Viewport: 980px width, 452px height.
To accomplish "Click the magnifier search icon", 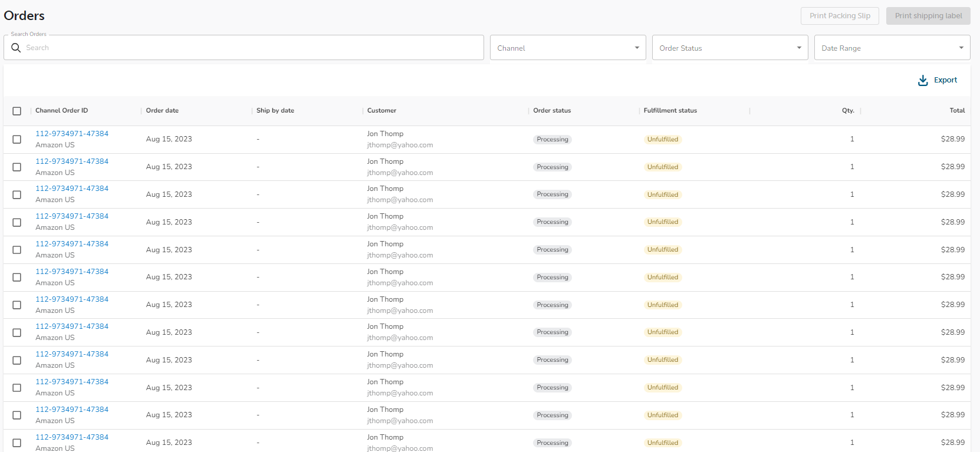I will click(16, 47).
